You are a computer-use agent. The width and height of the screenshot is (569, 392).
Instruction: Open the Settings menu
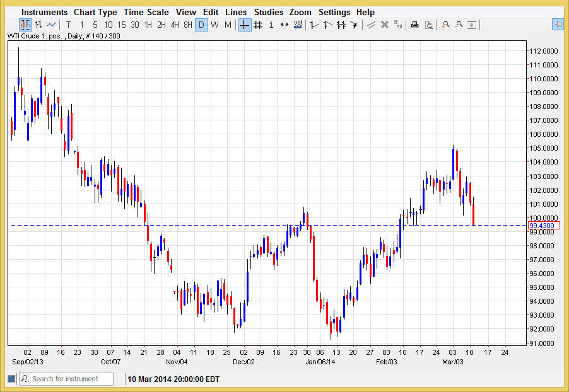(334, 12)
